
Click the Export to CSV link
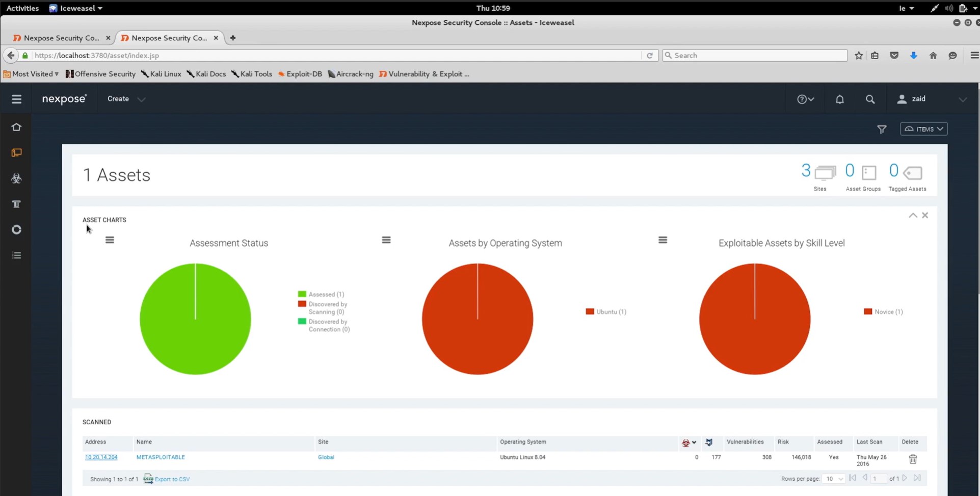172,479
